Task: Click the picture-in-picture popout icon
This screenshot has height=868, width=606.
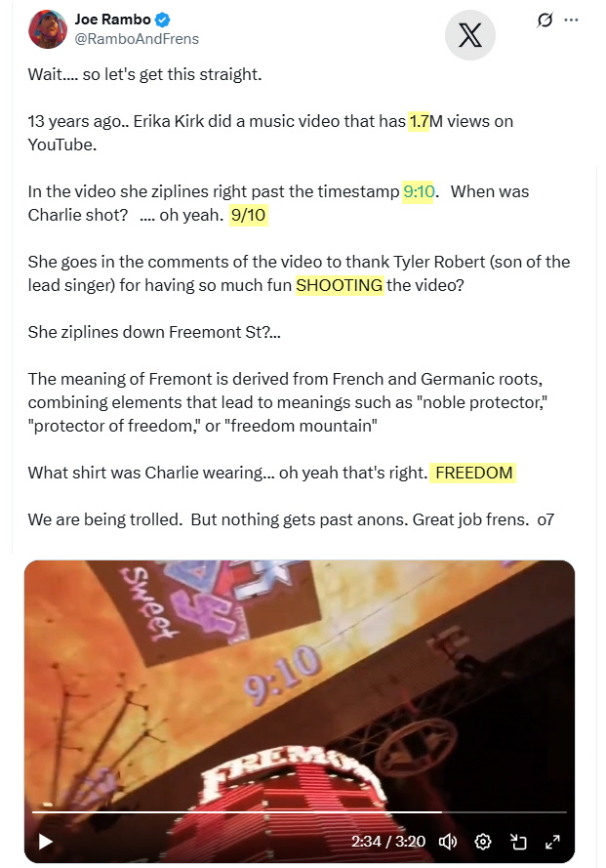Action: [518, 842]
